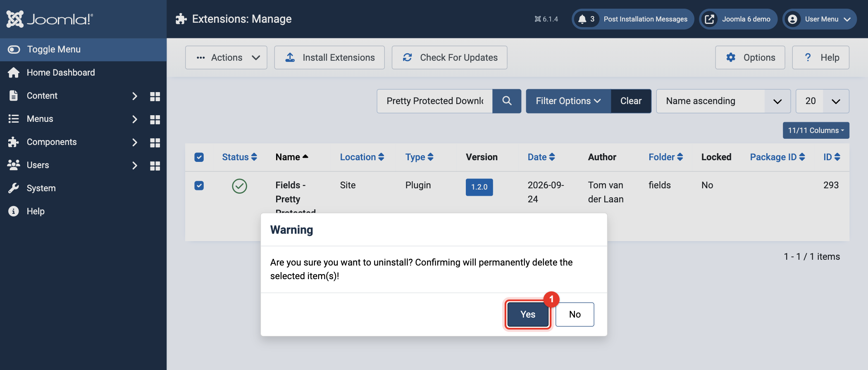Open the Content menu

(42, 96)
